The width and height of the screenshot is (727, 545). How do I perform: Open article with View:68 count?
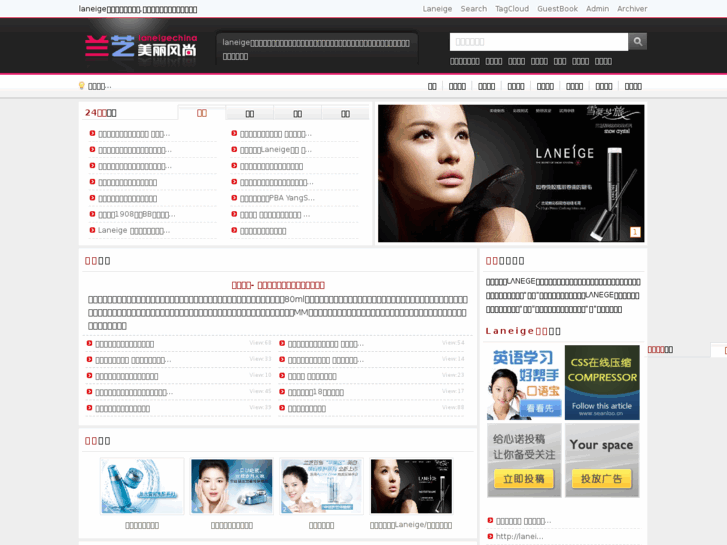point(125,344)
